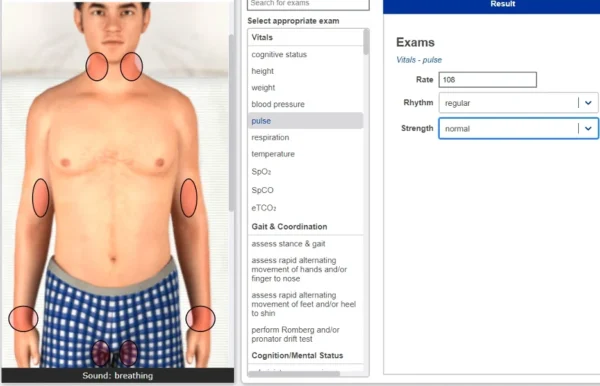Click the exam list vertical scrollbar
Image resolution: width=600 pixels, height=386 pixels.
click(366, 42)
